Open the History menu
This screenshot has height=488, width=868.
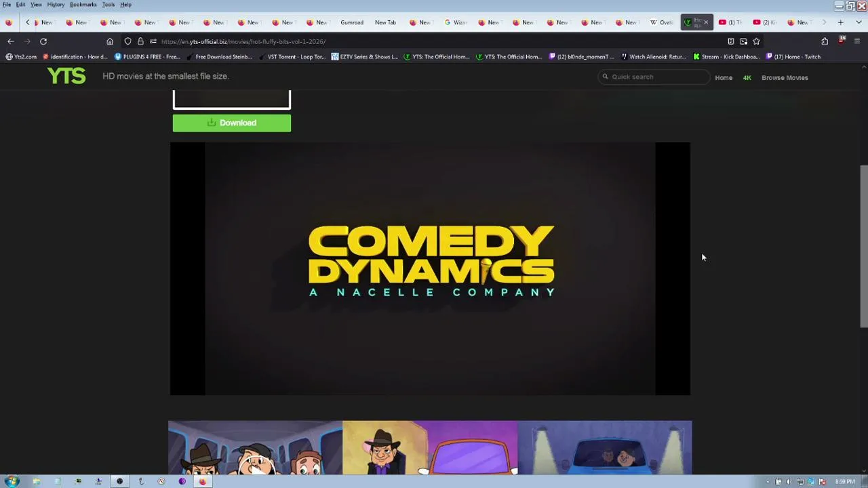click(x=56, y=5)
